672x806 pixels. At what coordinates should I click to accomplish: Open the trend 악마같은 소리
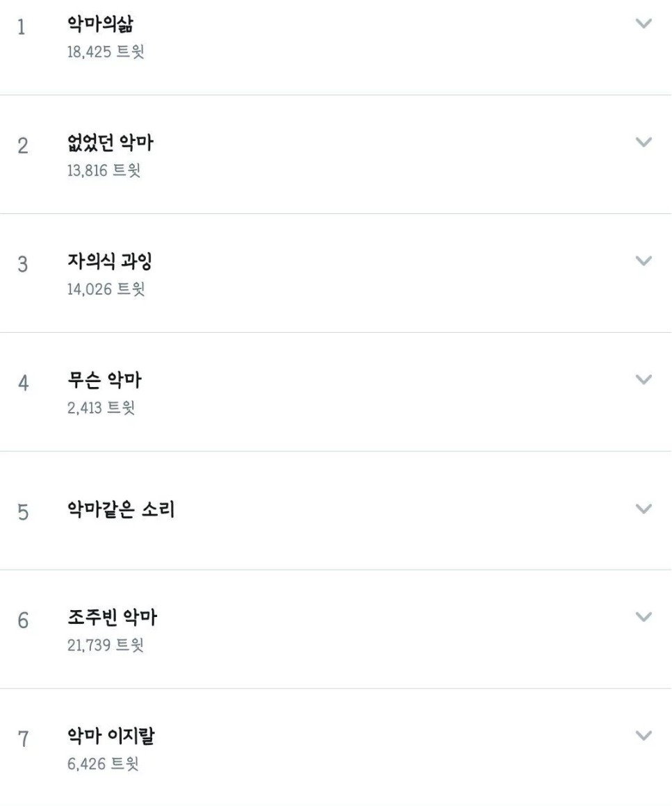120,510
